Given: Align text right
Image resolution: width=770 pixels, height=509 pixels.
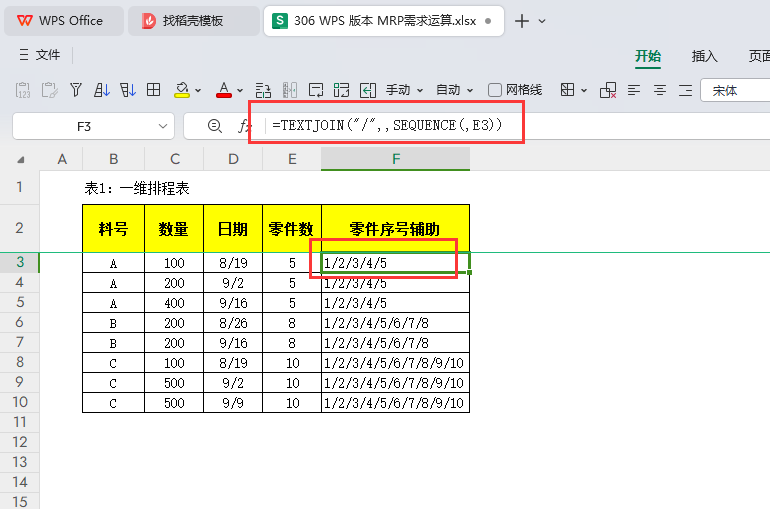Looking at the screenshot, I should coord(686,90).
